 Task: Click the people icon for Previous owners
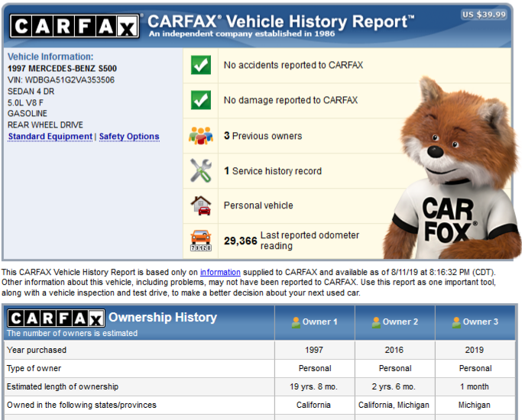[x=201, y=135]
